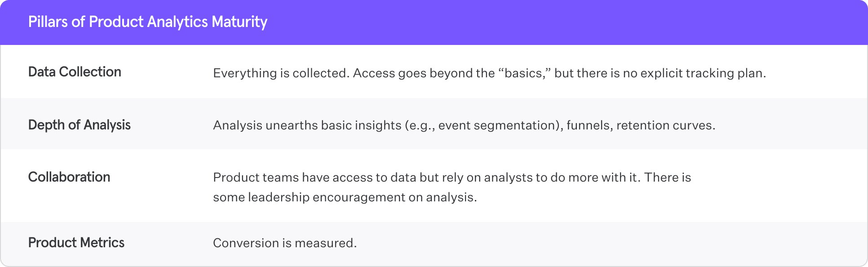Click the empty purple header bar area
Image resolution: width=868 pixels, height=267 pixels.
coord(562,22)
